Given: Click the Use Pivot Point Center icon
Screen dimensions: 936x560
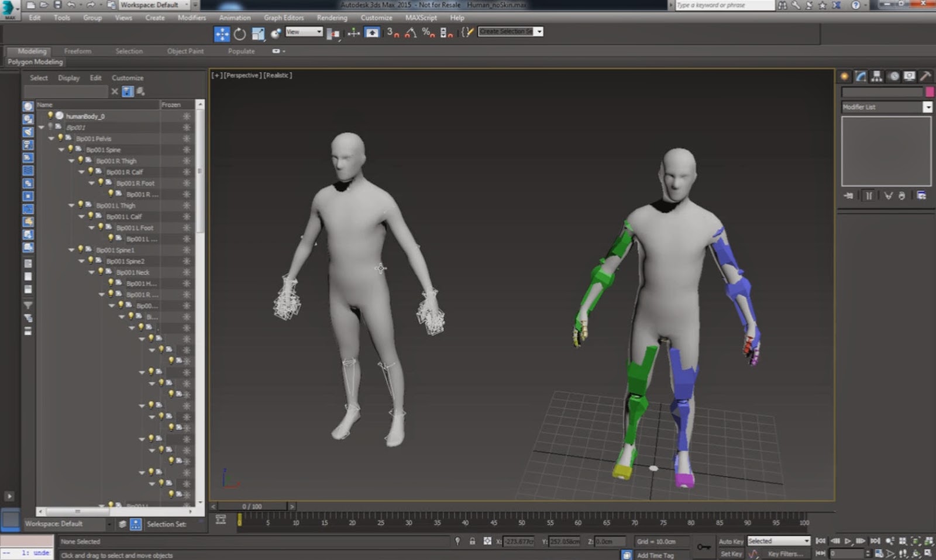Looking at the screenshot, I should pyautogui.click(x=333, y=34).
